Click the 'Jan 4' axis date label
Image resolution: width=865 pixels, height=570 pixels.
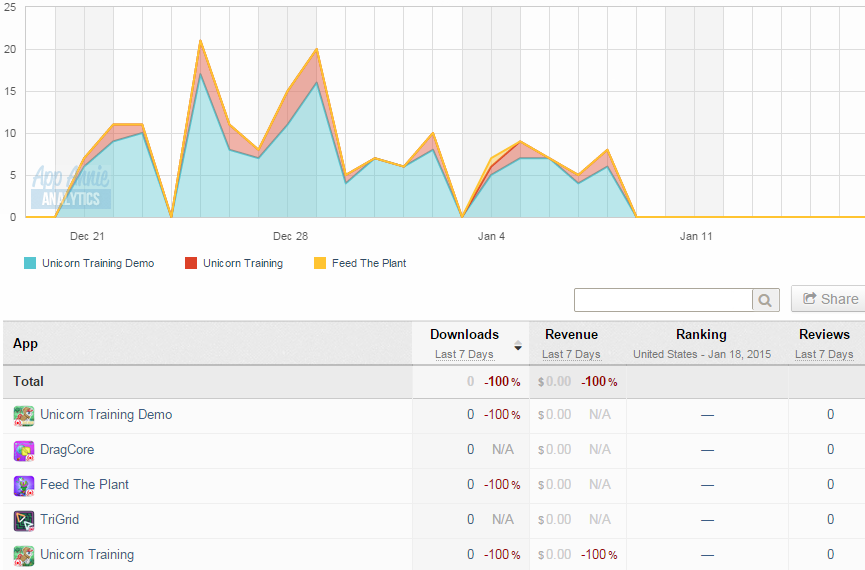(x=491, y=236)
